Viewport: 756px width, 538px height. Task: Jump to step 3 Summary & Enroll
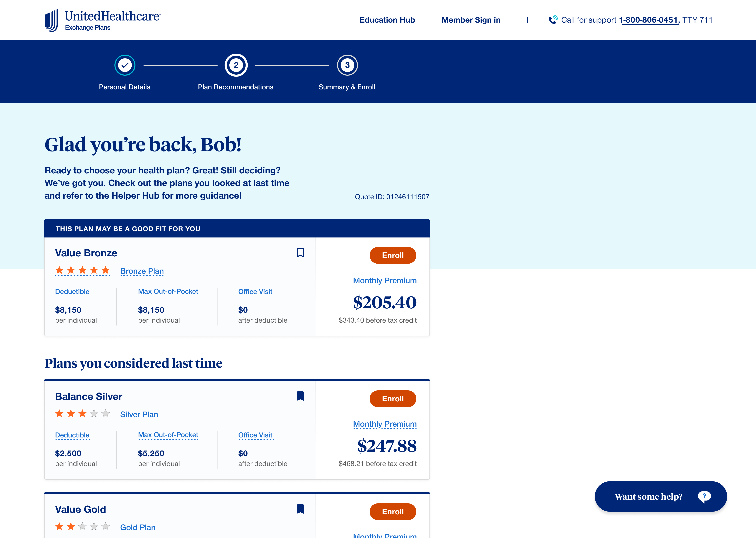[347, 65]
